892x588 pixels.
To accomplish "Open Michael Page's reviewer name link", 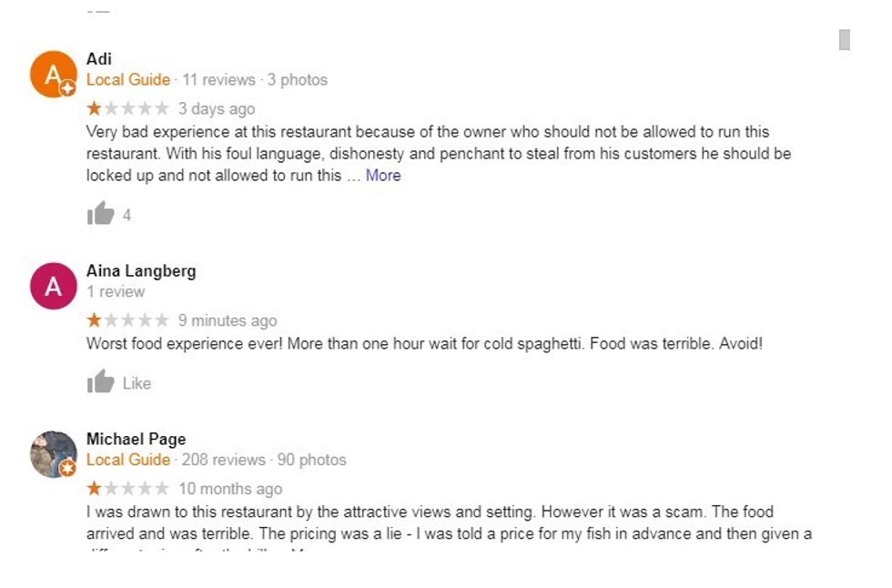I will (x=136, y=439).
